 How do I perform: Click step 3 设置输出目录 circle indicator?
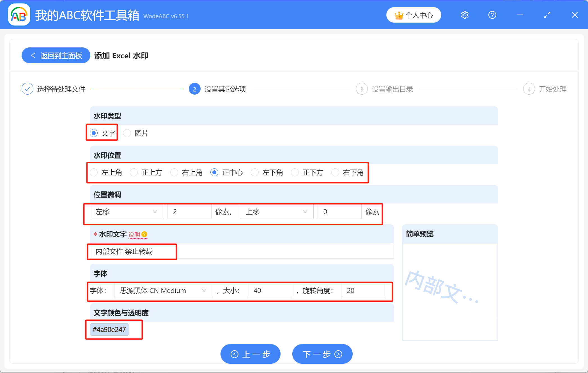tap(362, 89)
